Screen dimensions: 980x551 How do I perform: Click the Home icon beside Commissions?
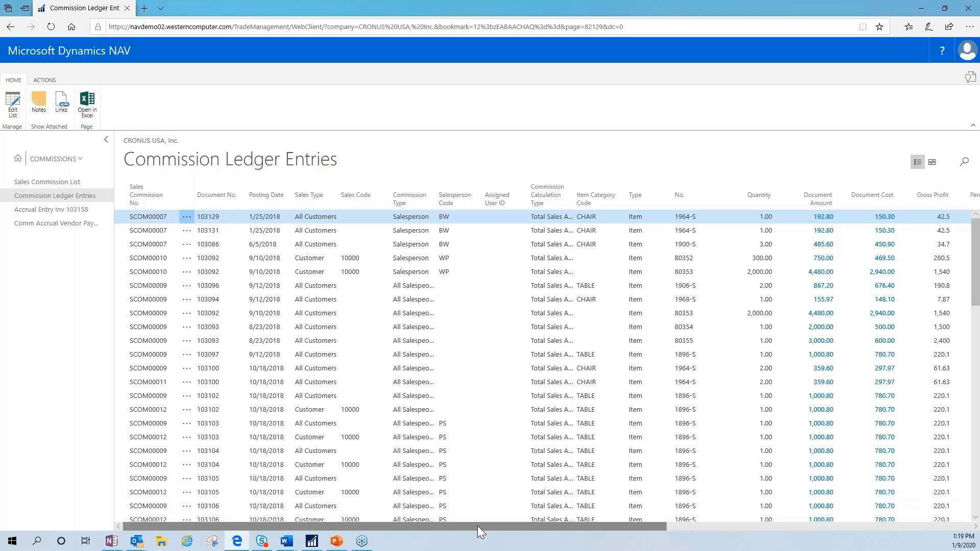[x=18, y=158]
